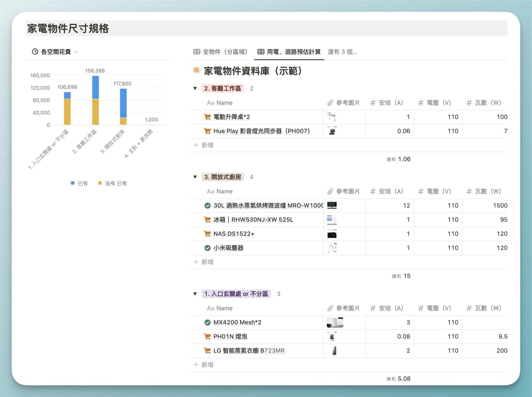Open the 冰箱｜RHW530NJ-XW 525L page link
Screen dimensions: 532x397
point(253,220)
